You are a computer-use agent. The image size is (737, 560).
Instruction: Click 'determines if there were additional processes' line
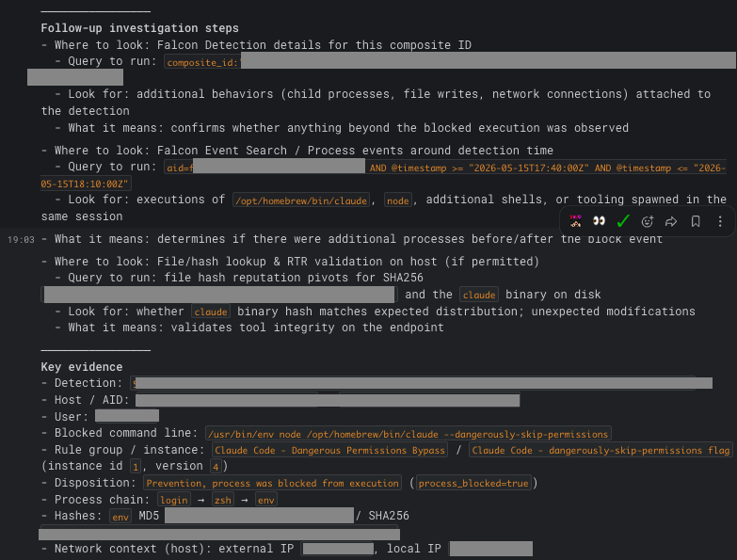(x=352, y=239)
